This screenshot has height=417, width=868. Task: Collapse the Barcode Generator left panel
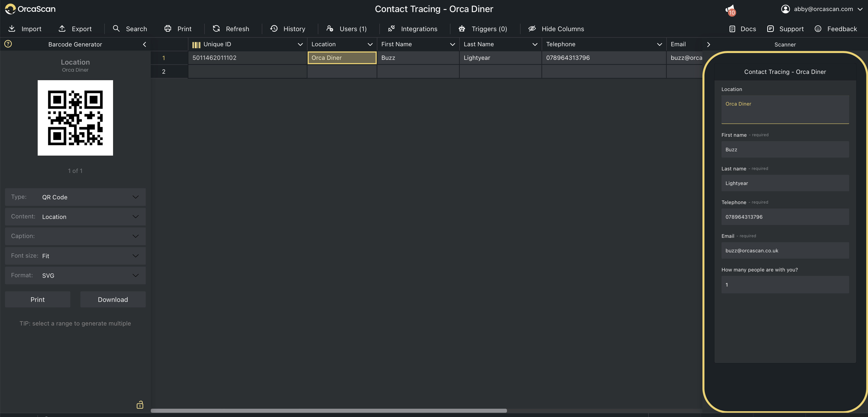pos(144,44)
